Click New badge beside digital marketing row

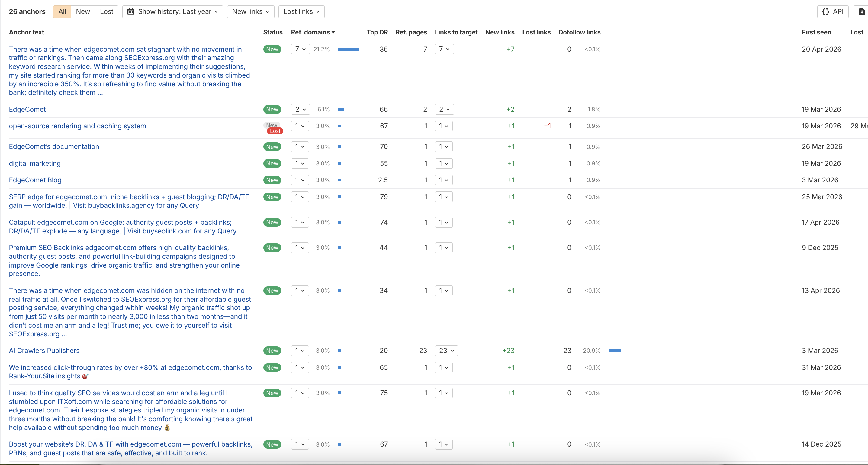(x=272, y=163)
